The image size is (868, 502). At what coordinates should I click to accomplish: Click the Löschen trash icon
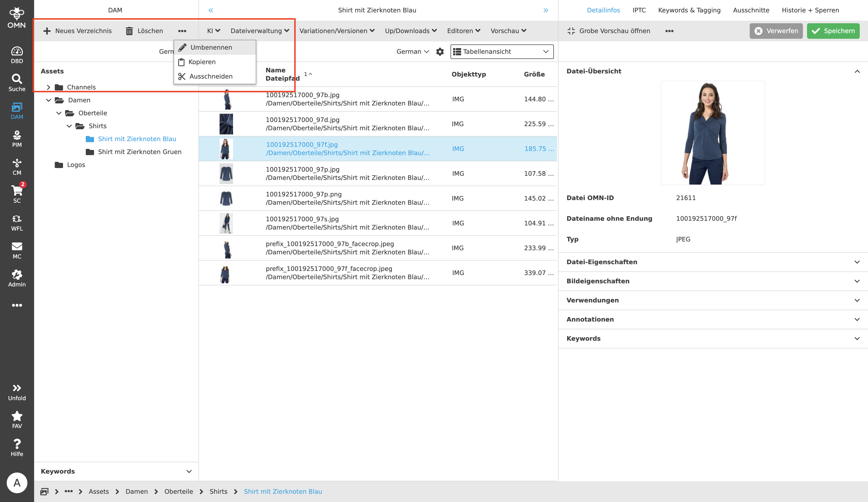tap(129, 31)
